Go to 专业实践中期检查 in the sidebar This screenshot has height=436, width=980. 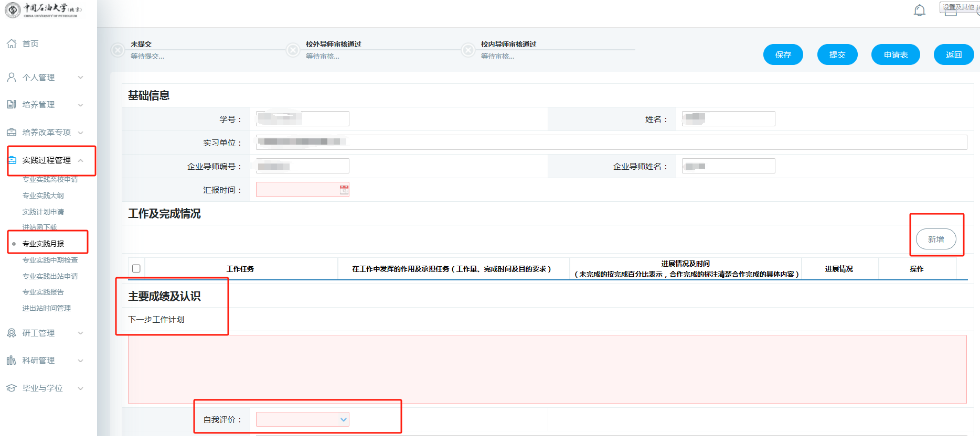coord(50,260)
